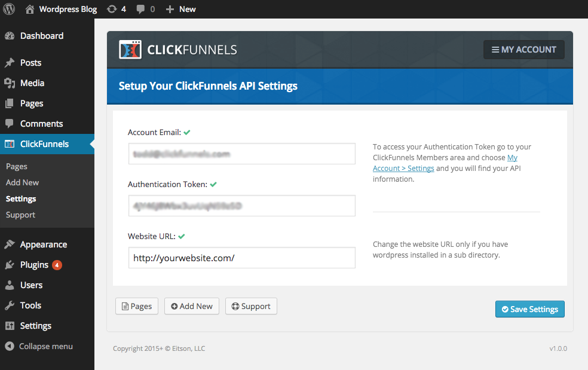Click the ClickFunnels logo in header
Image resolution: width=588 pixels, height=370 pixels.
pos(177,50)
